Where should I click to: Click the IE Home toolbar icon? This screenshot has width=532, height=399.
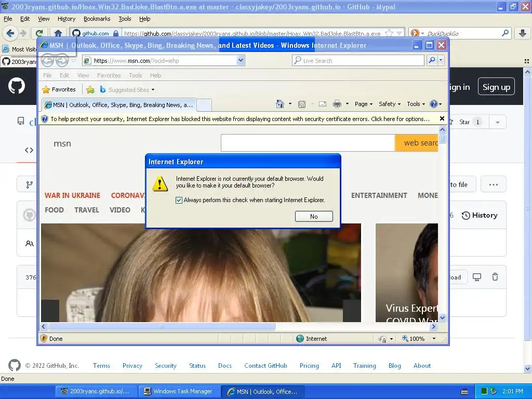point(280,104)
